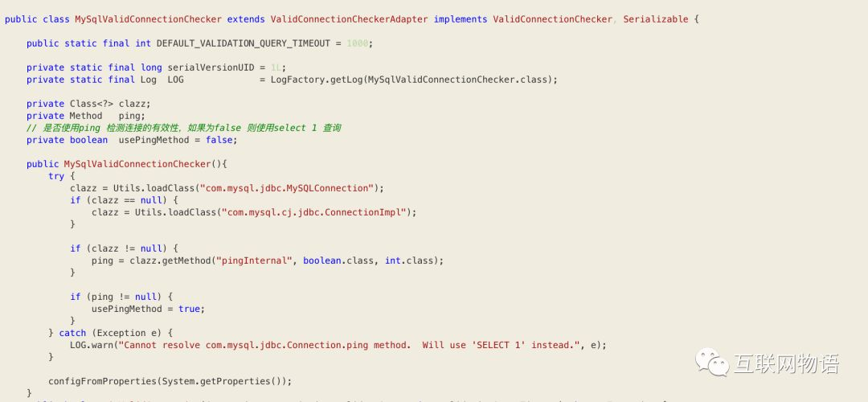Screen dimensions: 868x402
Task: Click the 互联网物语 watermark text
Action: click(786, 363)
